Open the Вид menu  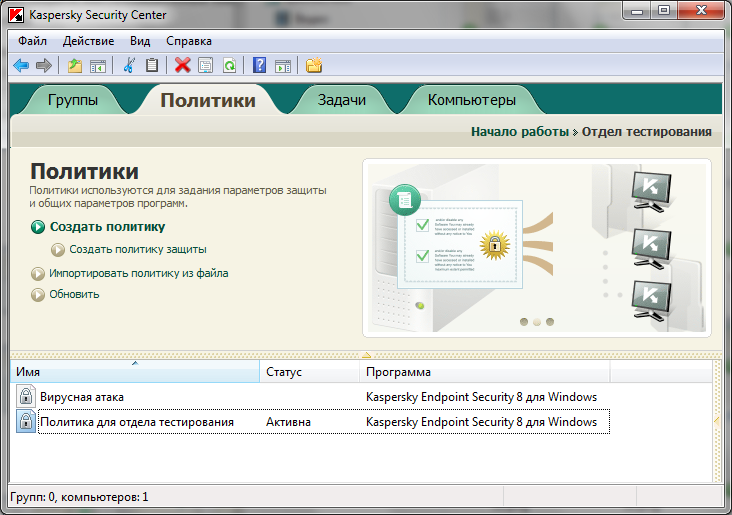[140, 41]
